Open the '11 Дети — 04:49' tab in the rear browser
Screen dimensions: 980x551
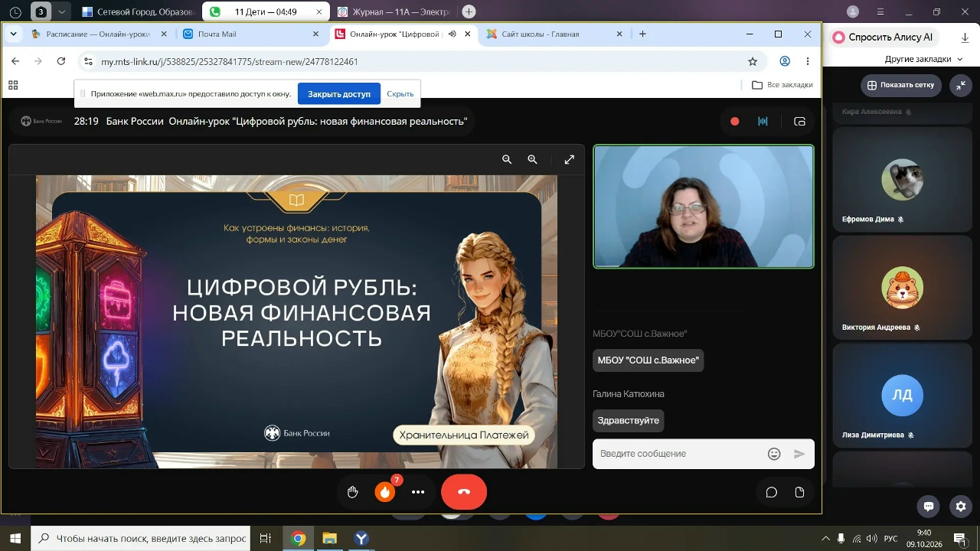tap(266, 11)
